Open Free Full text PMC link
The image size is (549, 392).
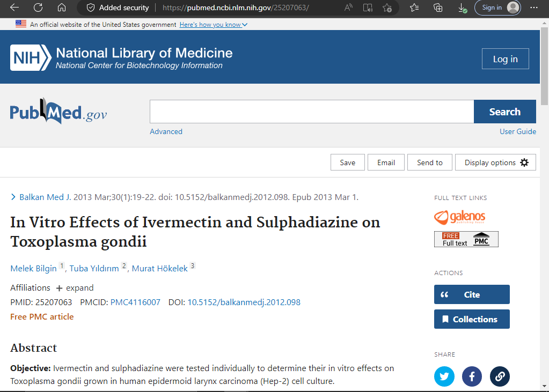(466, 239)
